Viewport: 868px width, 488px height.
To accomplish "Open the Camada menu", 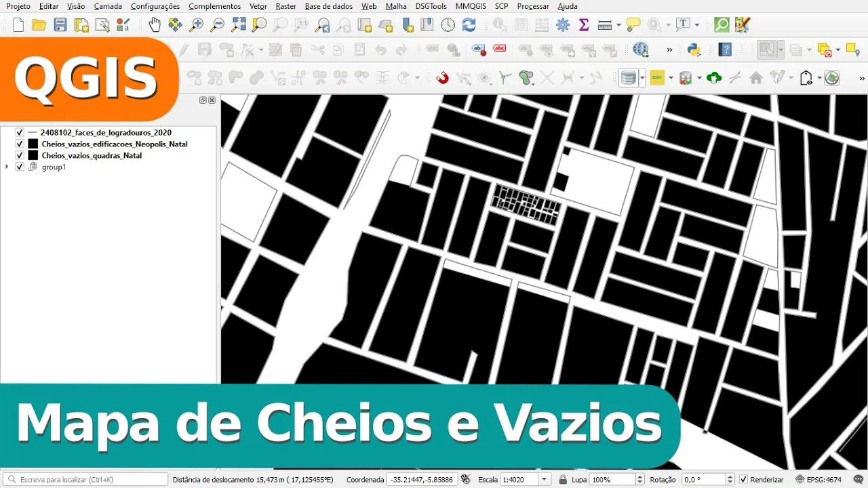I will (x=108, y=6).
